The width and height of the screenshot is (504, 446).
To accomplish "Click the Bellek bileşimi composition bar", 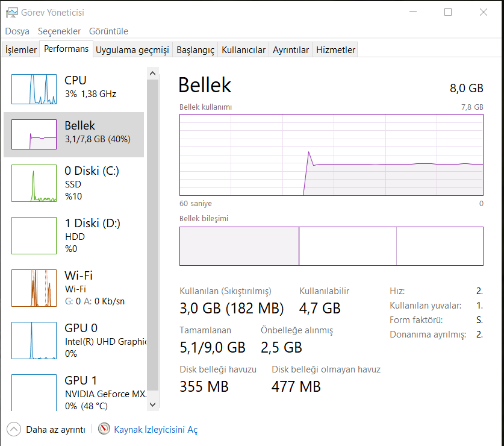I will coord(331,246).
